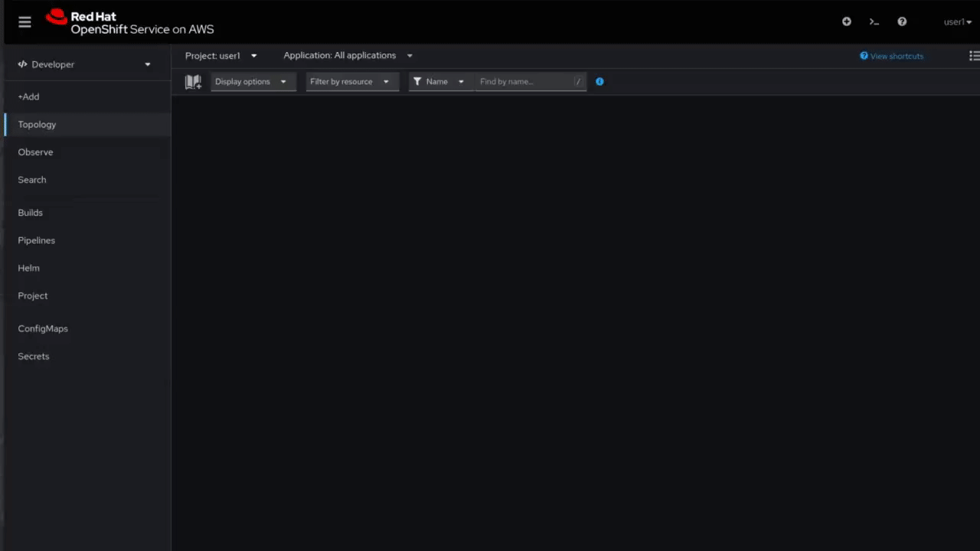The width and height of the screenshot is (980, 551).
Task: Open the Project: user1 selector
Action: [x=221, y=55]
